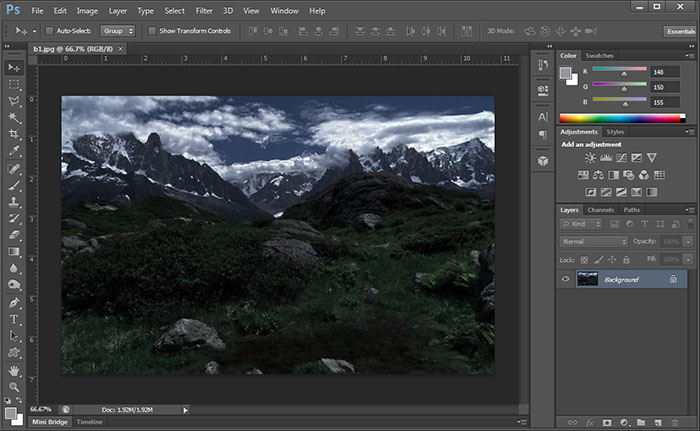Enable the Auto-Select checkbox
Screen dimensions: 700x431
(x=49, y=31)
